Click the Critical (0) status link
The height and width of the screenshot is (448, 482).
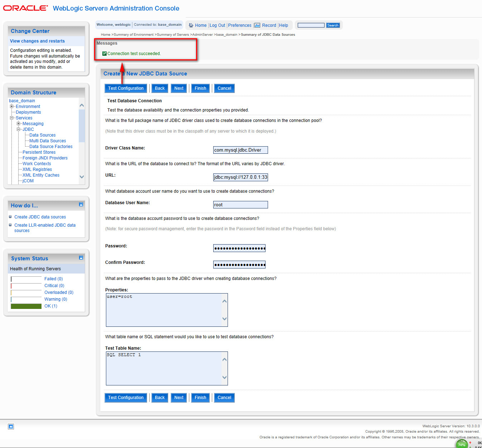pos(54,286)
